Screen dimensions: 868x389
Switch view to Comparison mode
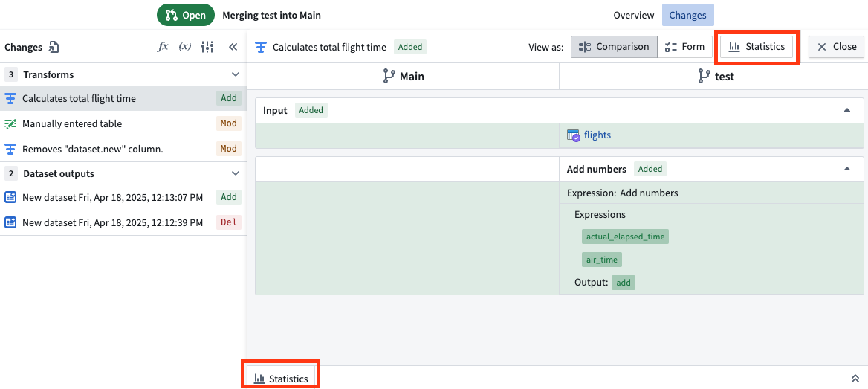[614, 47]
